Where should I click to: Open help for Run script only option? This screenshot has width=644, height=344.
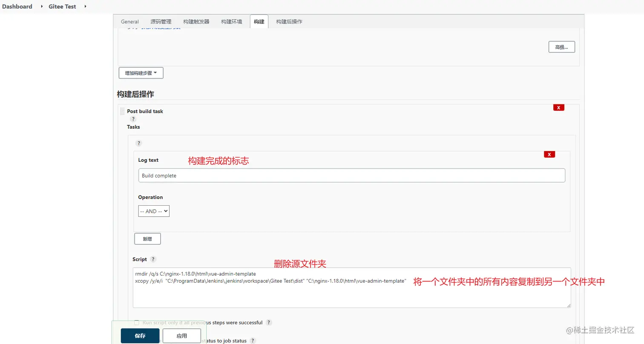pos(269,323)
